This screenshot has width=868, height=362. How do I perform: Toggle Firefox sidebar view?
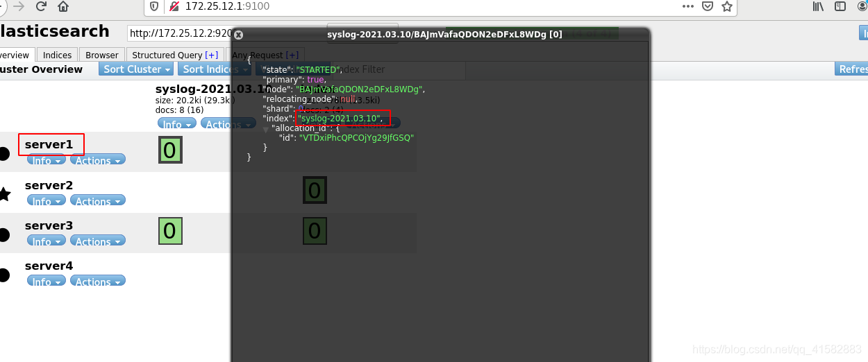tap(840, 6)
